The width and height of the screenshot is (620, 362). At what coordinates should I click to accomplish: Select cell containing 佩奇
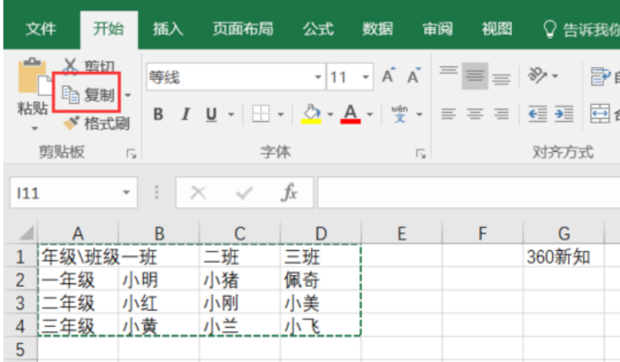tap(320, 280)
